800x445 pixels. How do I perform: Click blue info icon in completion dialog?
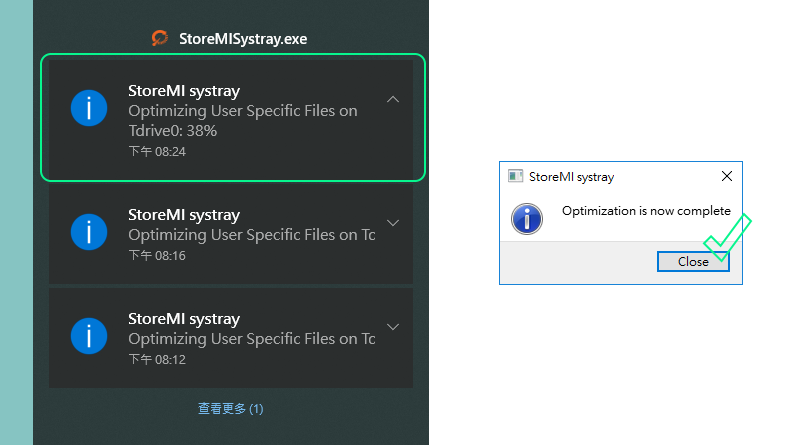click(x=526, y=219)
